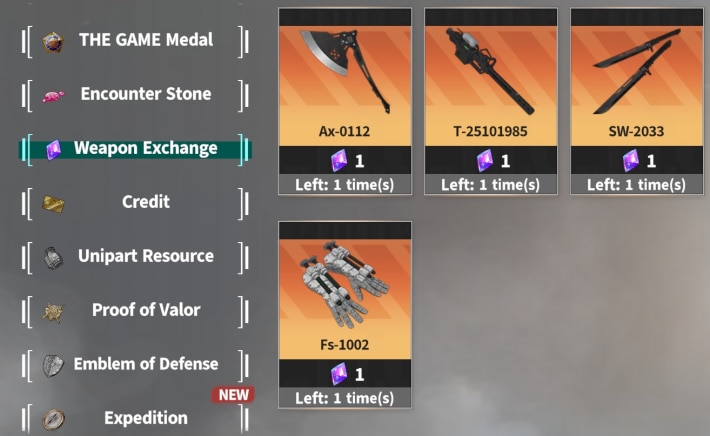Select the T-25101985 weapon card
The image size is (710, 436).
pos(491,101)
